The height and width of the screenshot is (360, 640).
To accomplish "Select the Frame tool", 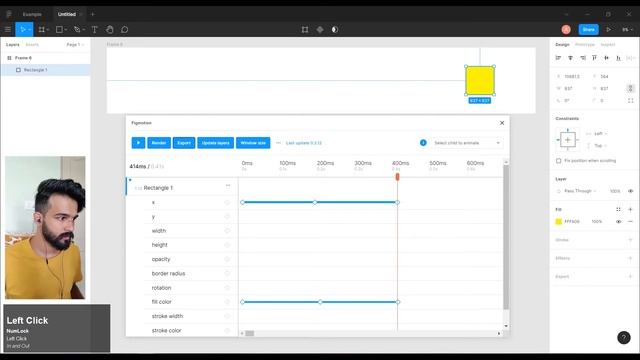I will [x=41, y=29].
